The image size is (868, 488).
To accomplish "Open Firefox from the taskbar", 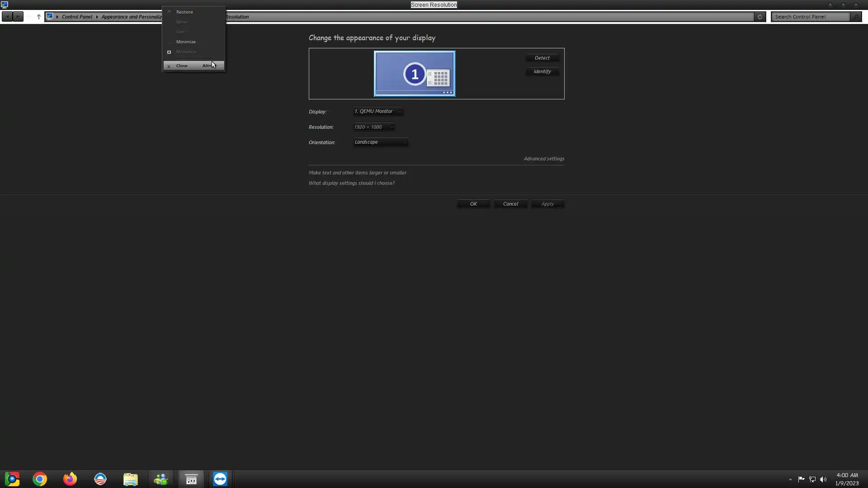I will [70, 479].
